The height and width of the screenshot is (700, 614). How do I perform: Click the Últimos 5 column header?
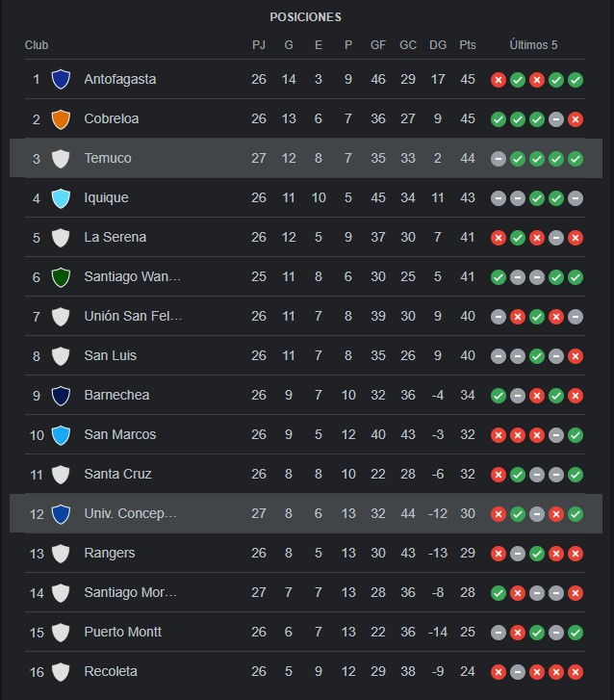pyautogui.click(x=533, y=45)
